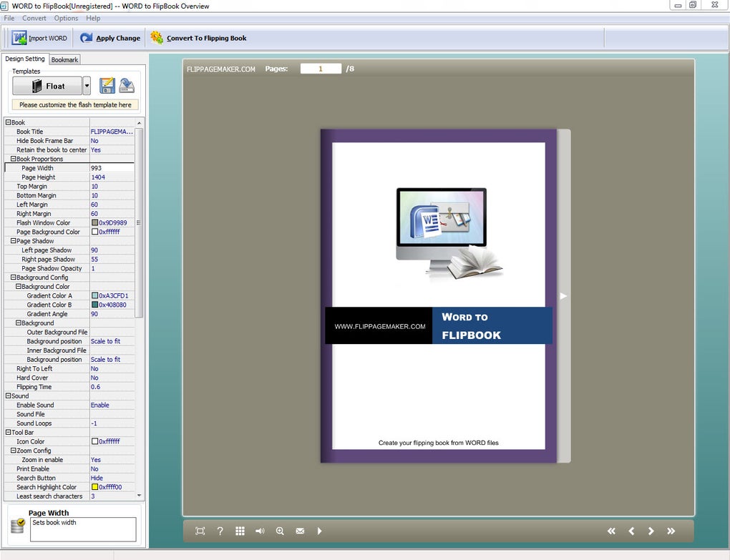
Task: Open the help question mark icon
Action: pos(220,531)
